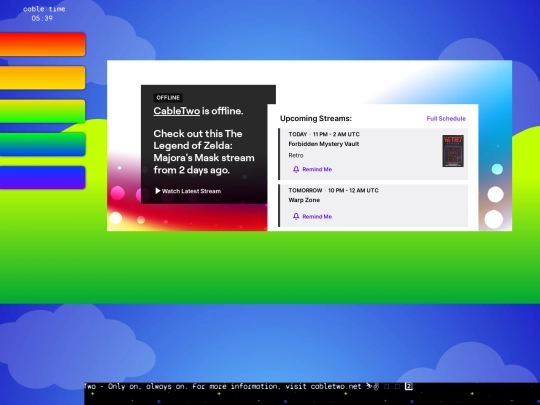The width and height of the screenshot is (540, 405).
Task: Click the TODAY 11 PM - 2 AM UTC time
Action: pyautogui.click(x=324, y=134)
